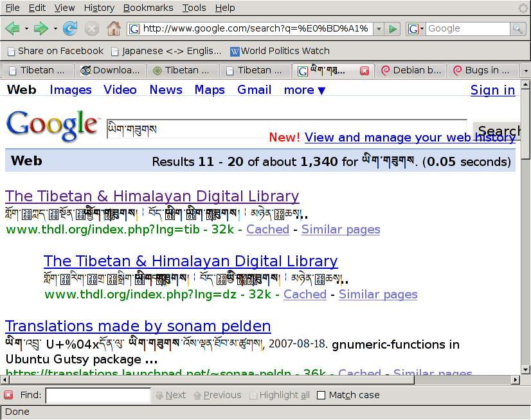Click the vertical scrollbar down arrow
This screenshot has width=531, height=420.
[525, 370]
